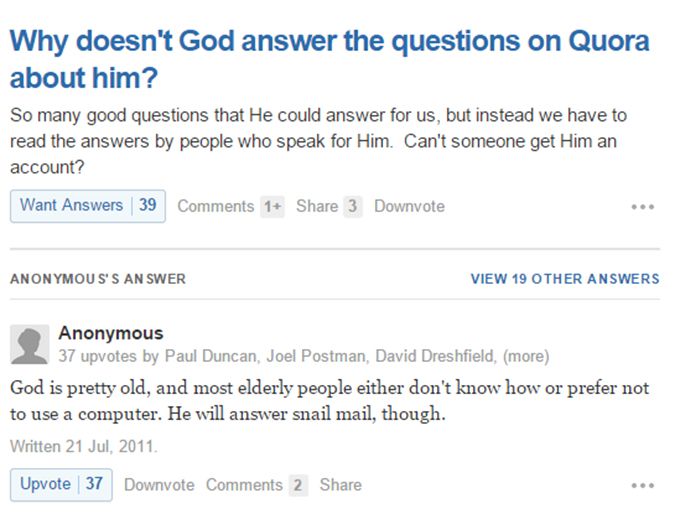Click the Anonymous author name
The width and height of the screenshot is (680, 519).
pyautogui.click(x=111, y=333)
